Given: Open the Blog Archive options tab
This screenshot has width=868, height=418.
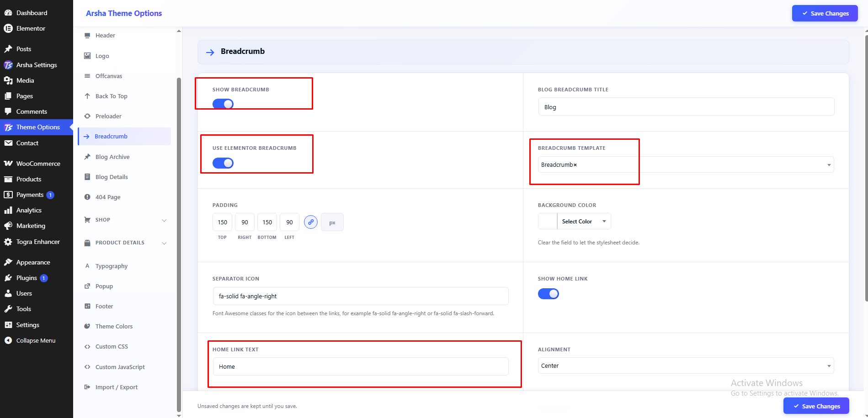Looking at the screenshot, I should [x=124, y=157].
